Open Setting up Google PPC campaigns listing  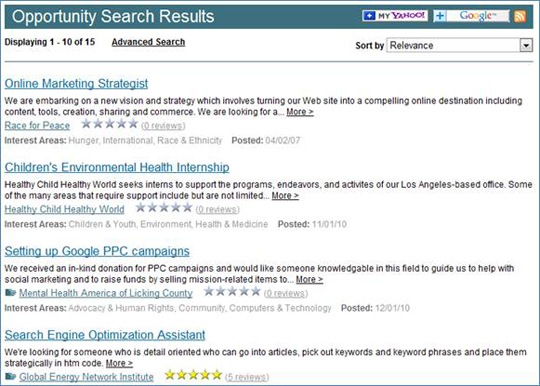coord(97,251)
